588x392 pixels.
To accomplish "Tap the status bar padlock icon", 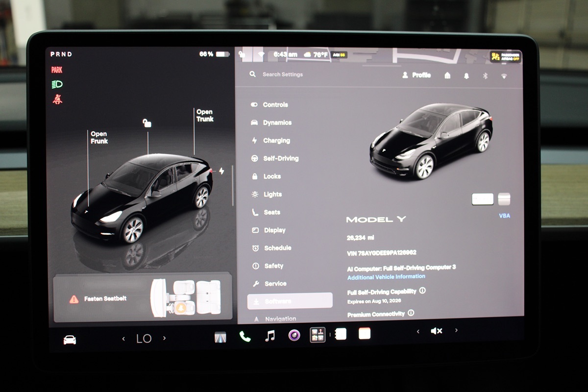I will coord(243,54).
